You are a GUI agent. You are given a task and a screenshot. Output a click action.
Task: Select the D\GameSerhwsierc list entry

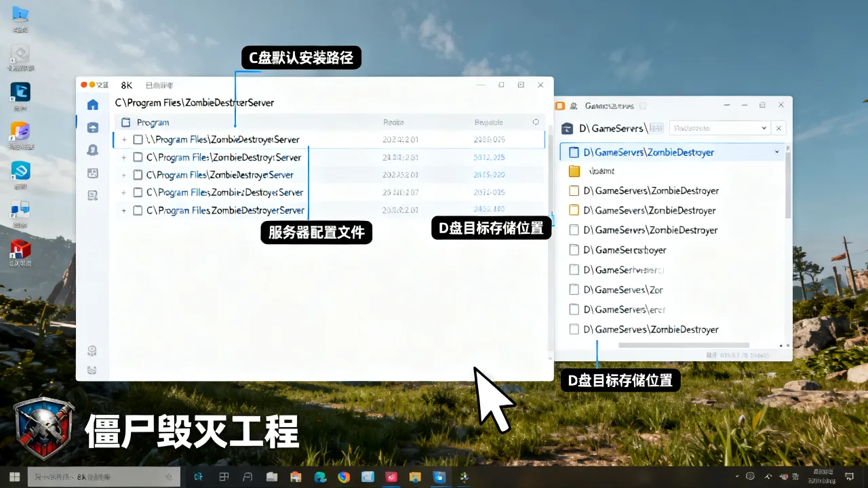673,270
